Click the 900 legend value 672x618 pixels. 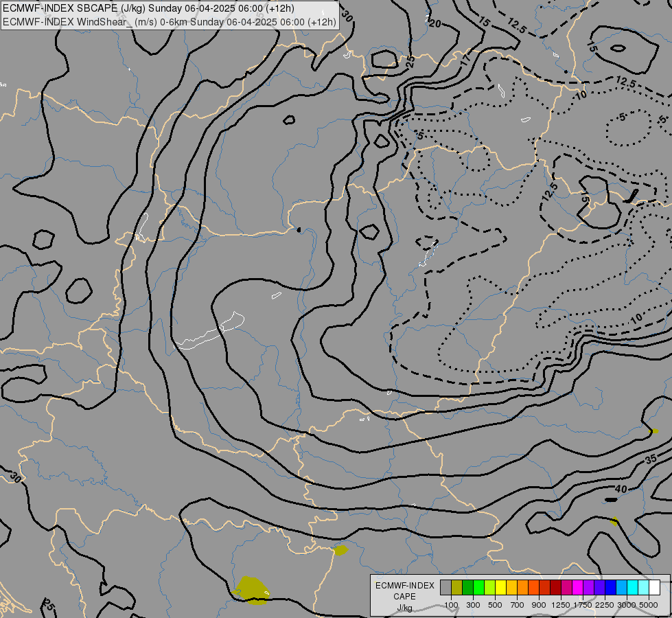pyautogui.click(x=539, y=605)
